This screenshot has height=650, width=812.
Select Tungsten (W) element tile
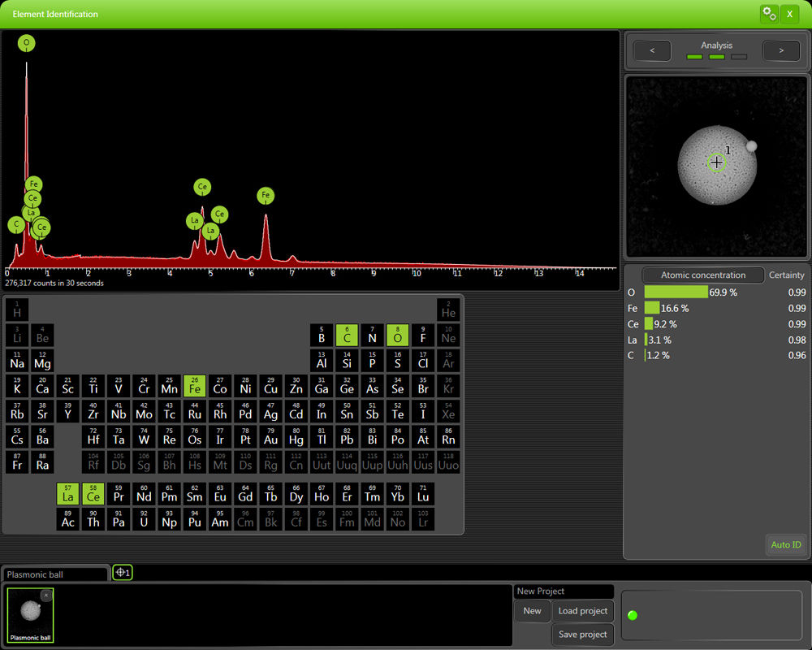point(144,437)
